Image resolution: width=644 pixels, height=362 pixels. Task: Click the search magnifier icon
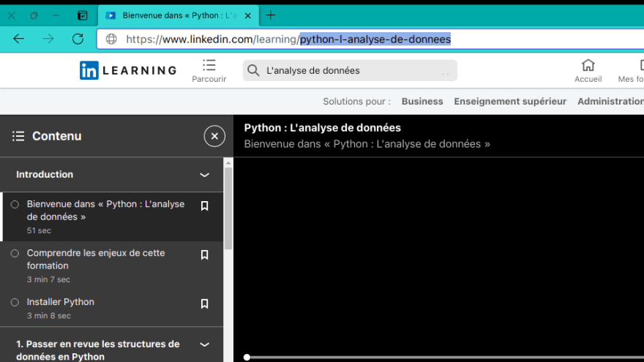(x=253, y=70)
